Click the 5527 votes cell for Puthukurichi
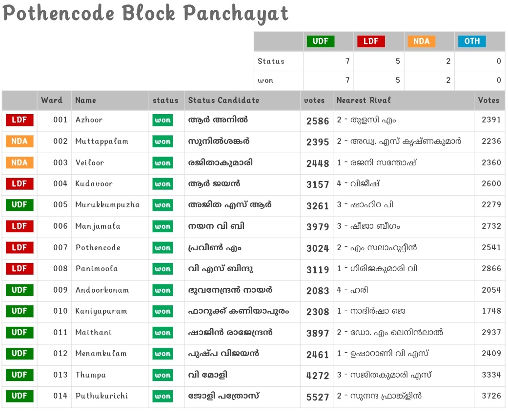The image size is (508, 420). pos(318,397)
